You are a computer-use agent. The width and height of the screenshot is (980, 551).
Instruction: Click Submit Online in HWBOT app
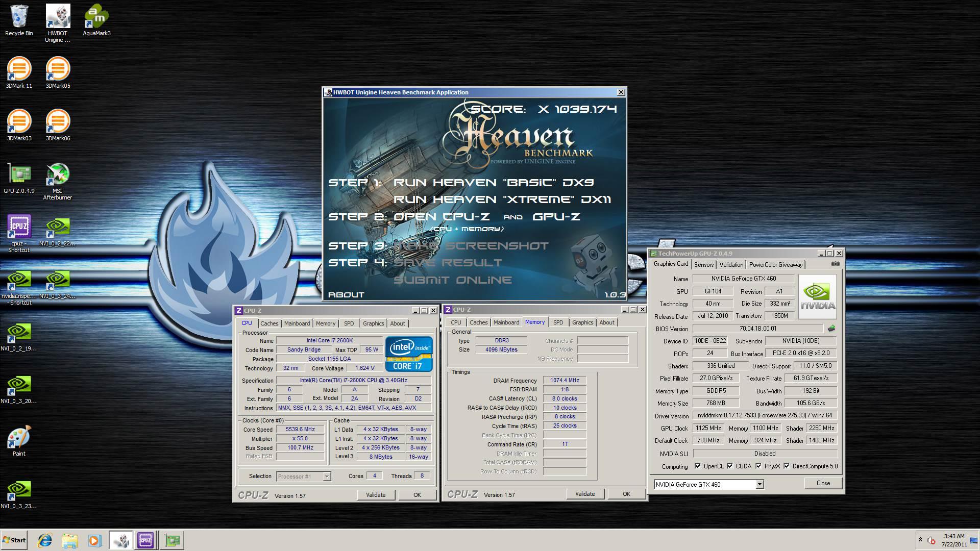(x=452, y=280)
